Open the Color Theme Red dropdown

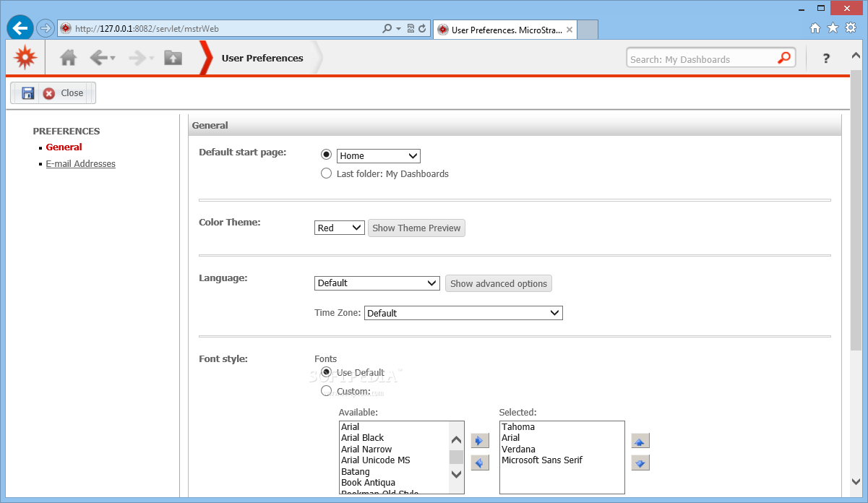pyautogui.click(x=340, y=228)
